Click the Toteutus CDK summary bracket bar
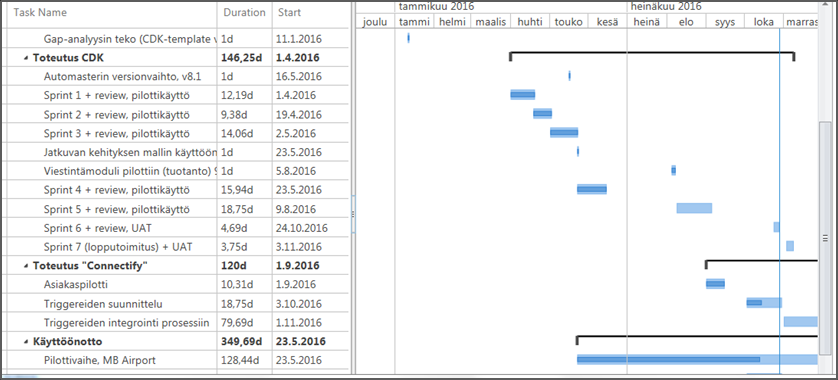The width and height of the screenshot is (838, 380). (x=653, y=54)
